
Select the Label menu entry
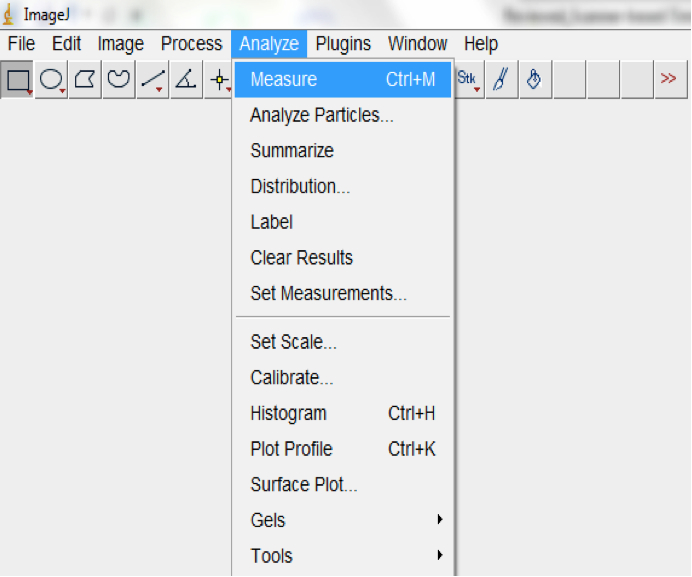[343, 222]
